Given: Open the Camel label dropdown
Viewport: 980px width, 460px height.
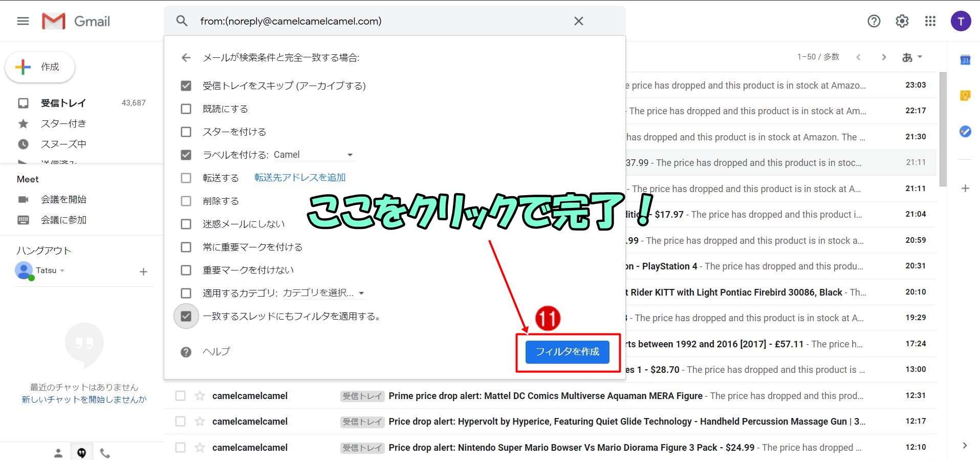Looking at the screenshot, I should (313, 155).
